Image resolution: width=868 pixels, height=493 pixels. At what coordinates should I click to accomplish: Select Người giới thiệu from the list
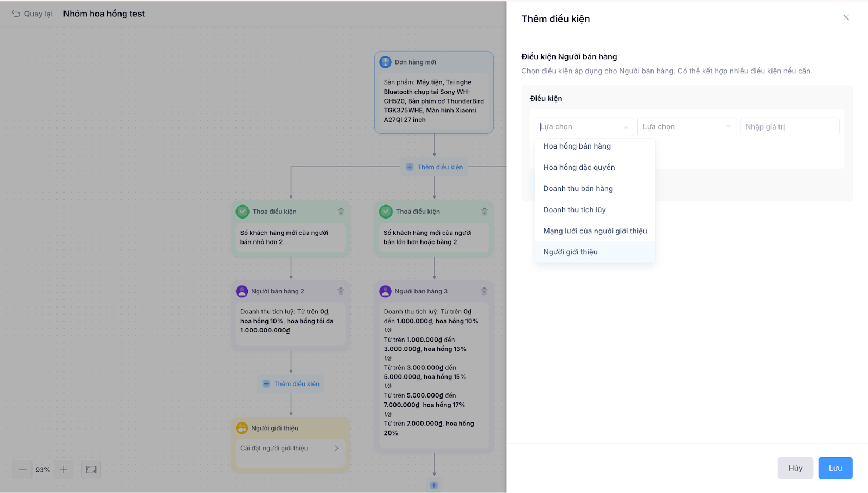(x=571, y=252)
